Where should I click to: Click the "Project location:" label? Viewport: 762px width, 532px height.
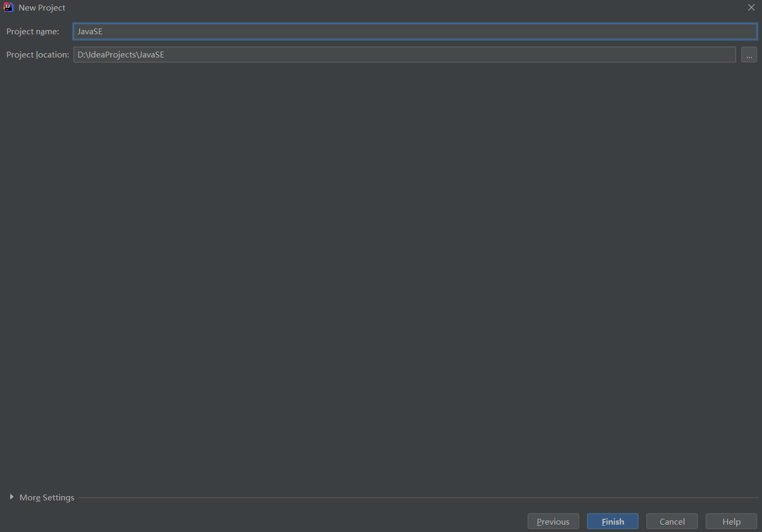pyautogui.click(x=37, y=55)
